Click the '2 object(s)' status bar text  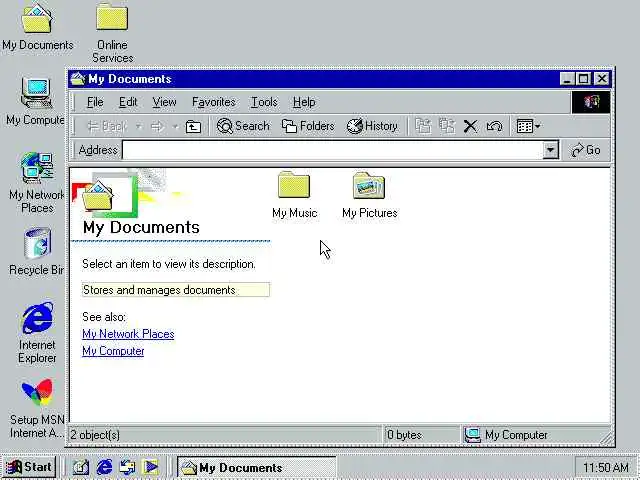click(95, 435)
